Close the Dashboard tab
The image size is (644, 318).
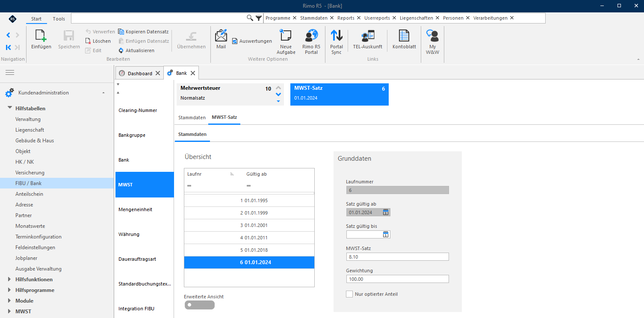[x=158, y=73]
